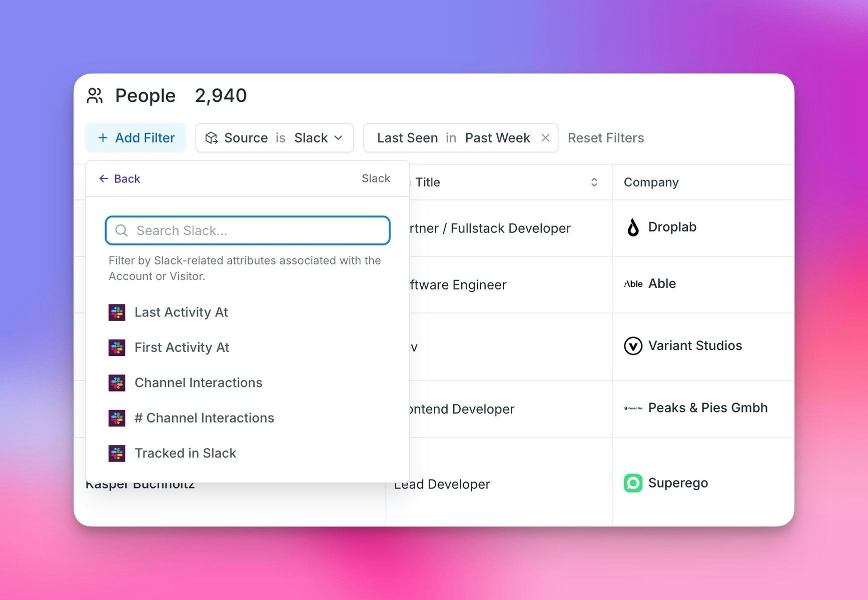The width and height of the screenshot is (868, 600).
Task: Click the Add Filter button
Action: coord(136,137)
